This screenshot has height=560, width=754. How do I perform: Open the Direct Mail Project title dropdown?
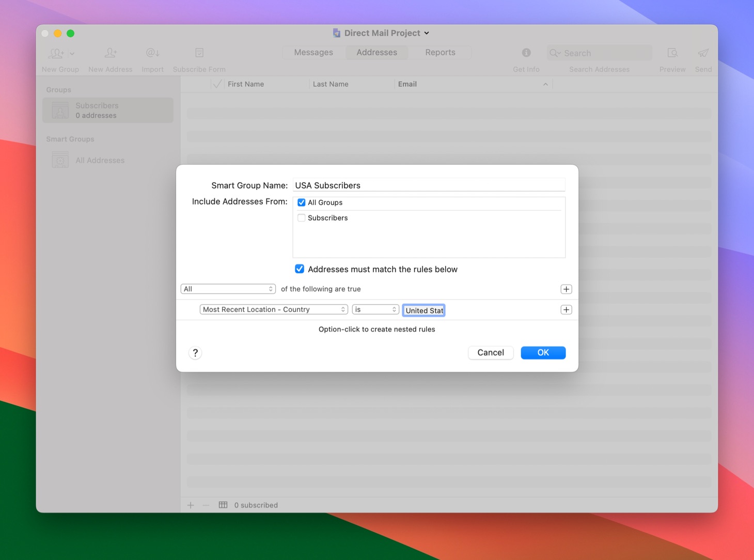point(427,33)
